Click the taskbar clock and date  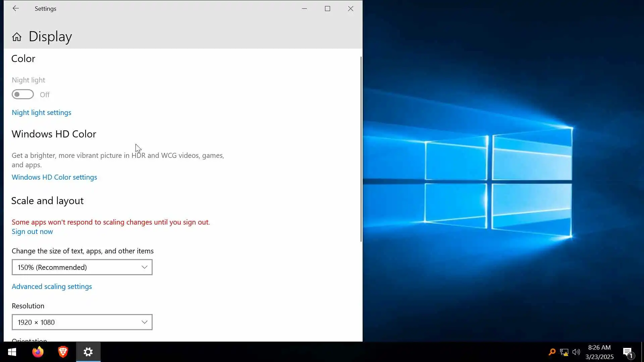599,352
